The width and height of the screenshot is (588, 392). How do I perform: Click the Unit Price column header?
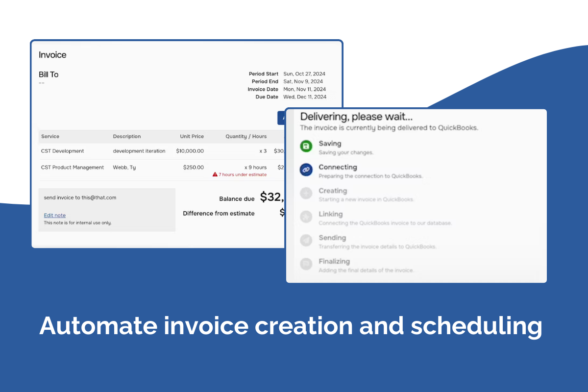[x=192, y=136]
